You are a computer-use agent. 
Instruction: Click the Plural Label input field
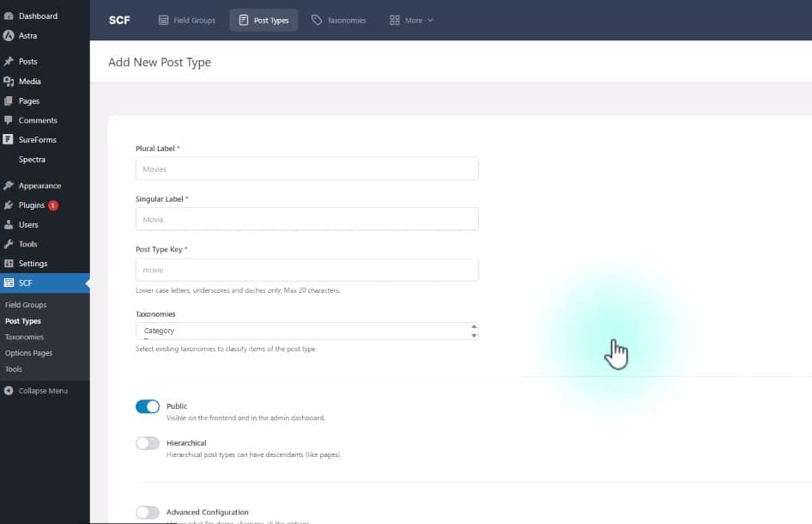[x=306, y=169]
